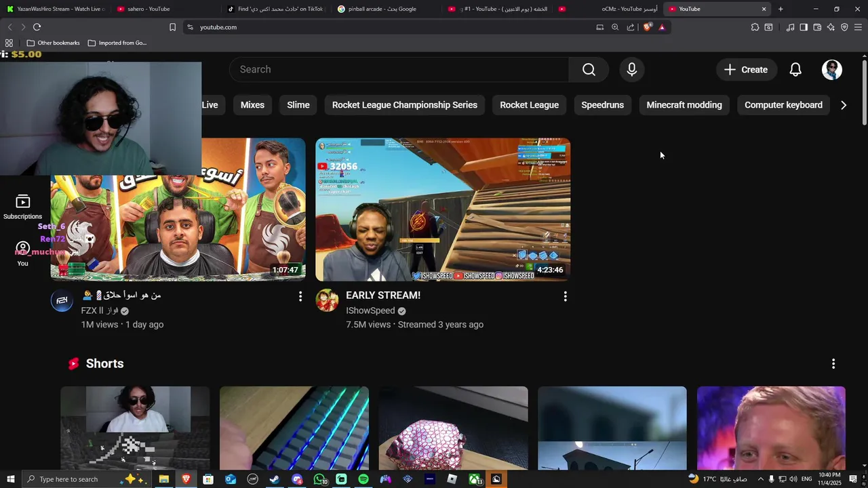Click the Create button
Viewport: 868px width, 488px height.
pos(746,70)
